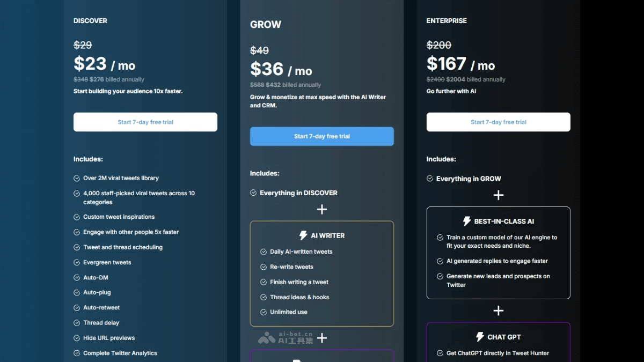Start the 7-day free trial for GROW
The width and height of the screenshot is (644, 362).
coord(322,136)
